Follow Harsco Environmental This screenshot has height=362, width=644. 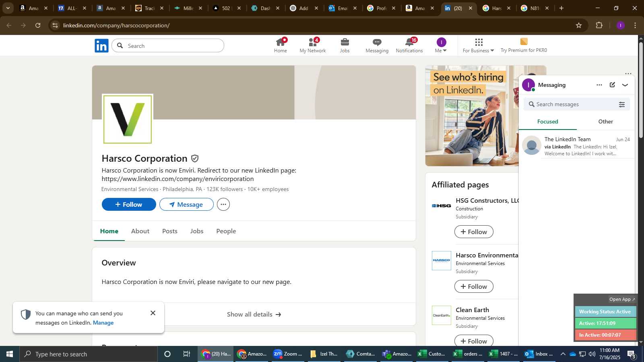474,286
